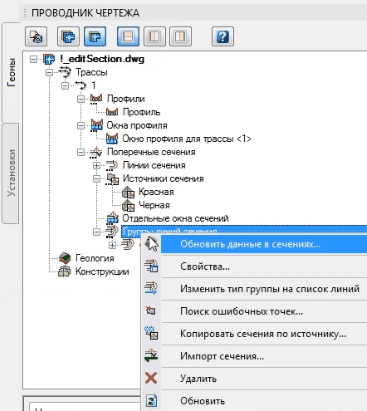Choose Копировать сечения по источнику
The width and height of the screenshot is (367, 411).
(x=255, y=334)
